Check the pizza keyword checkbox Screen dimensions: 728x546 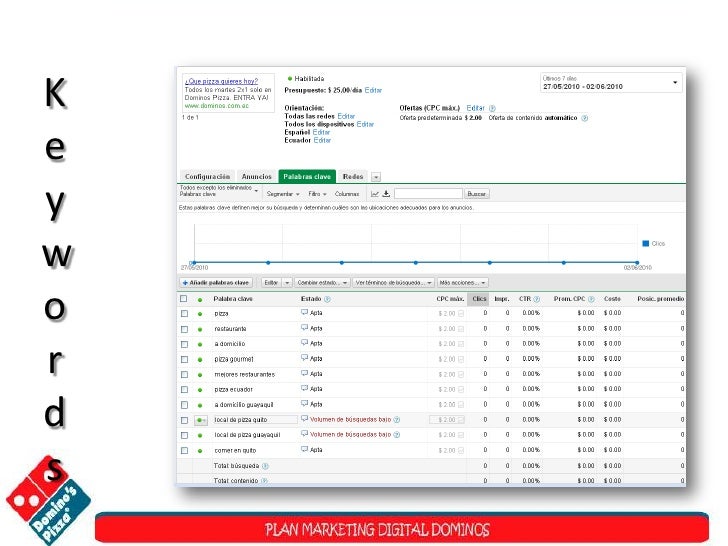(x=184, y=314)
